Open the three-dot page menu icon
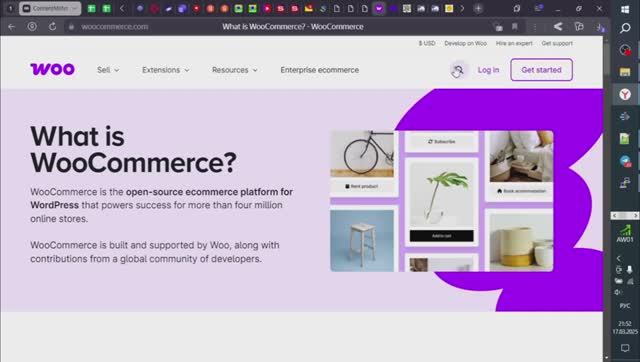This screenshot has width=640, height=362. (x=535, y=27)
